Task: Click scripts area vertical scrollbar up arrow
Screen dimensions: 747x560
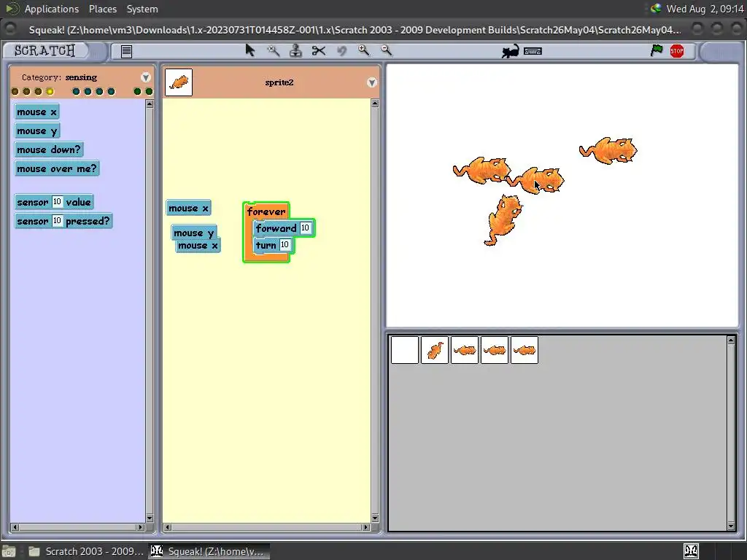Action: click(x=375, y=104)
